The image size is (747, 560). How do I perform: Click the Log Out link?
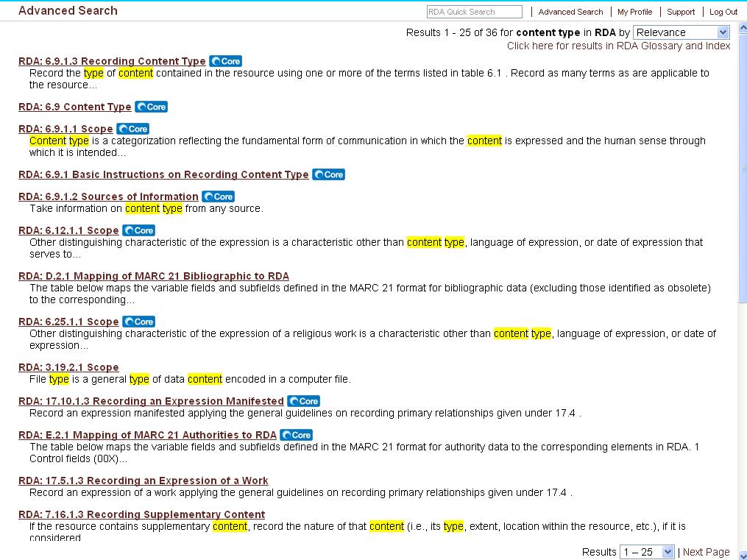(x=723, y=12)
